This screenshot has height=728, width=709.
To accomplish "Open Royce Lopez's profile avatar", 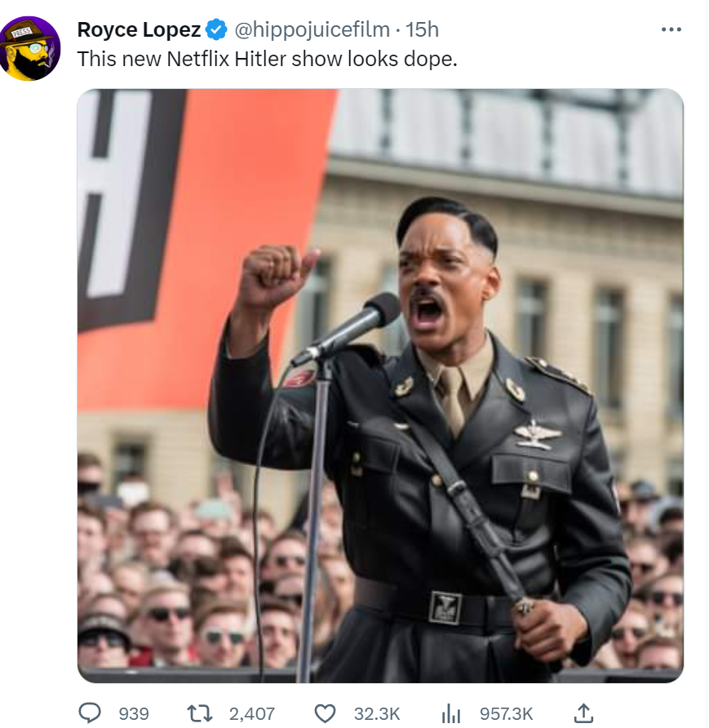I will click(x=30, y=47).
